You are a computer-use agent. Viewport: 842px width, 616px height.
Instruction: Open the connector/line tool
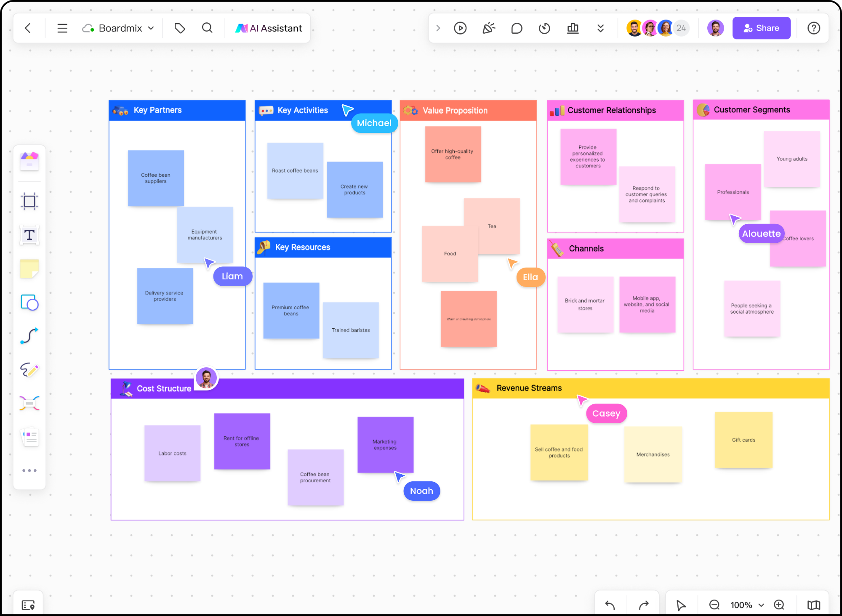pos(29,337)
